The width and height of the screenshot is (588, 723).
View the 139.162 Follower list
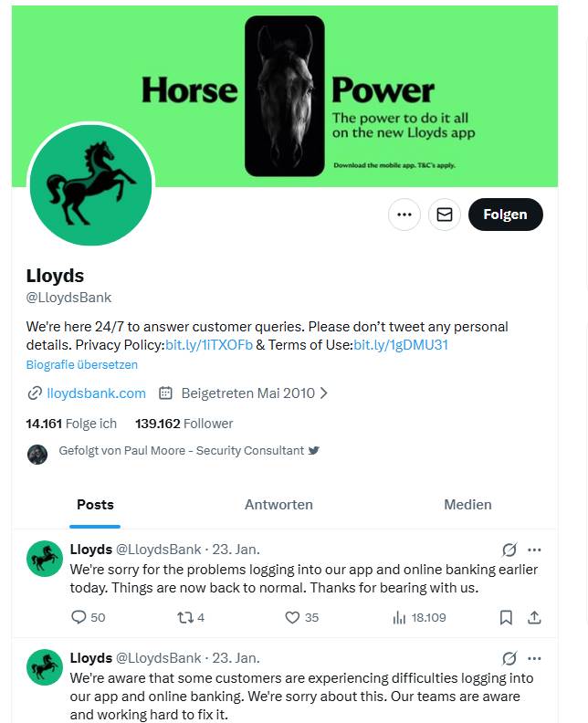[184, 424]
